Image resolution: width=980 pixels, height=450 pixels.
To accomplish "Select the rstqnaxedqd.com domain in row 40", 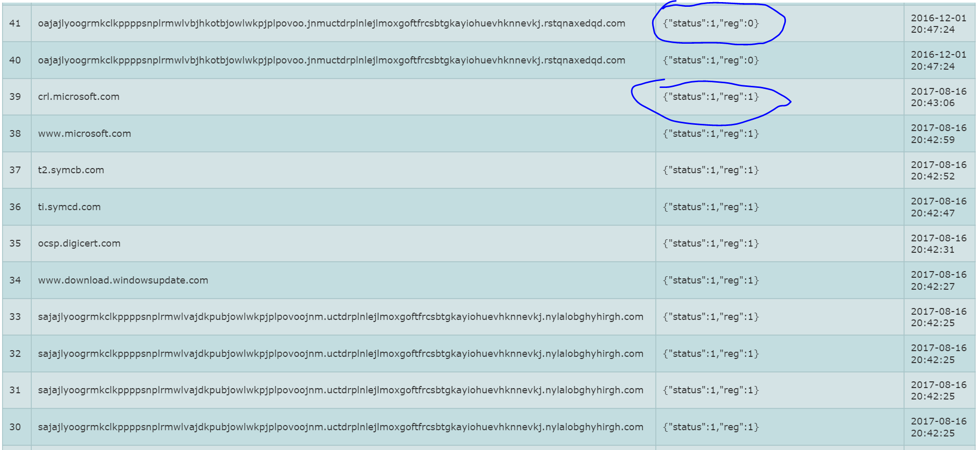I will tap(332, 60).
